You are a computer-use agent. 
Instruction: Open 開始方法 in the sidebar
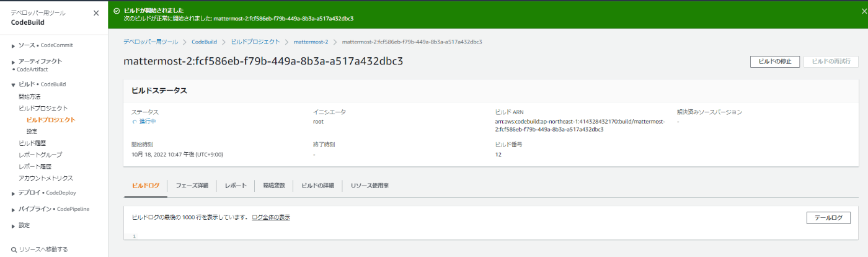click(30, 97)
